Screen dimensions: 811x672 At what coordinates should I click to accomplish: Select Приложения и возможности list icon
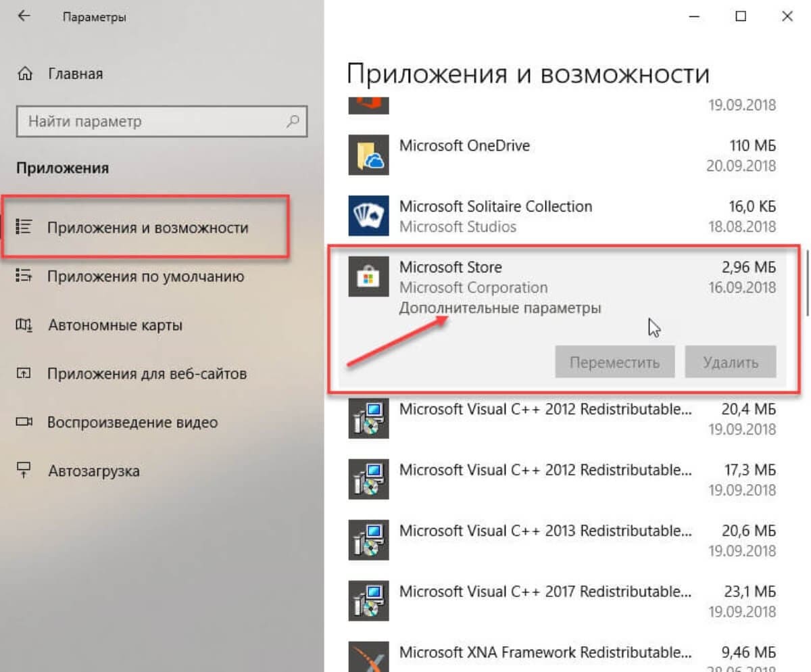[x=24, y=228]
